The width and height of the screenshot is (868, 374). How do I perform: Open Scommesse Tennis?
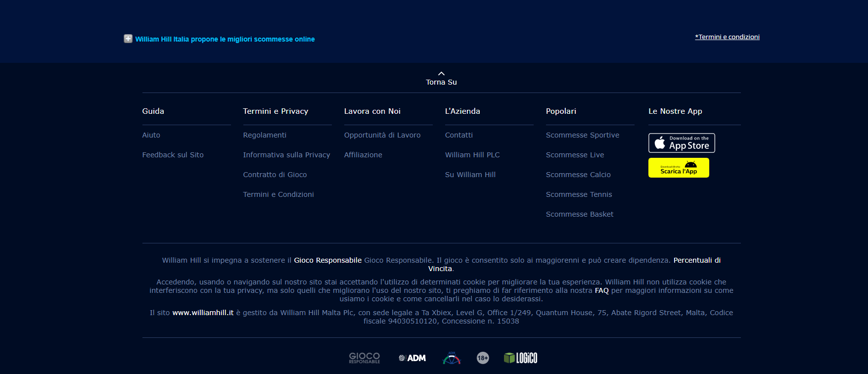(x=579, y=194)
